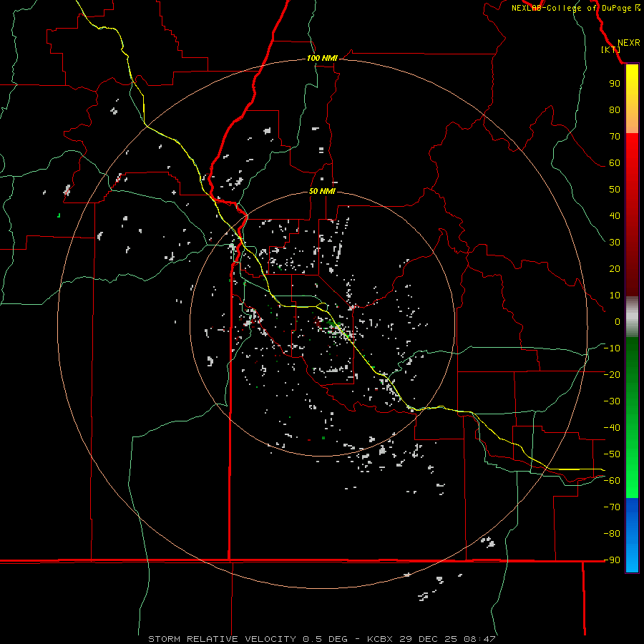Click the -90 value on velocity scale

[612, 560]
